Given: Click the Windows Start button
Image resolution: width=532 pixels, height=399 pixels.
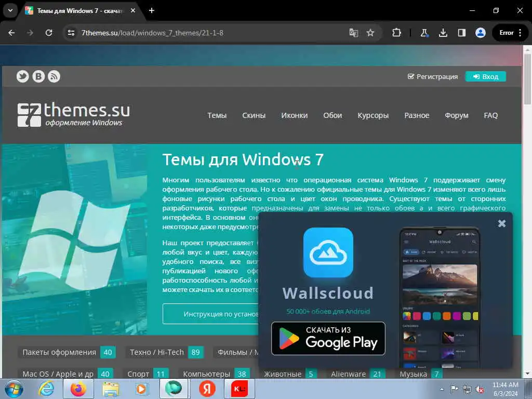Looking at the screenshot, I should click(x=14, y=389).
